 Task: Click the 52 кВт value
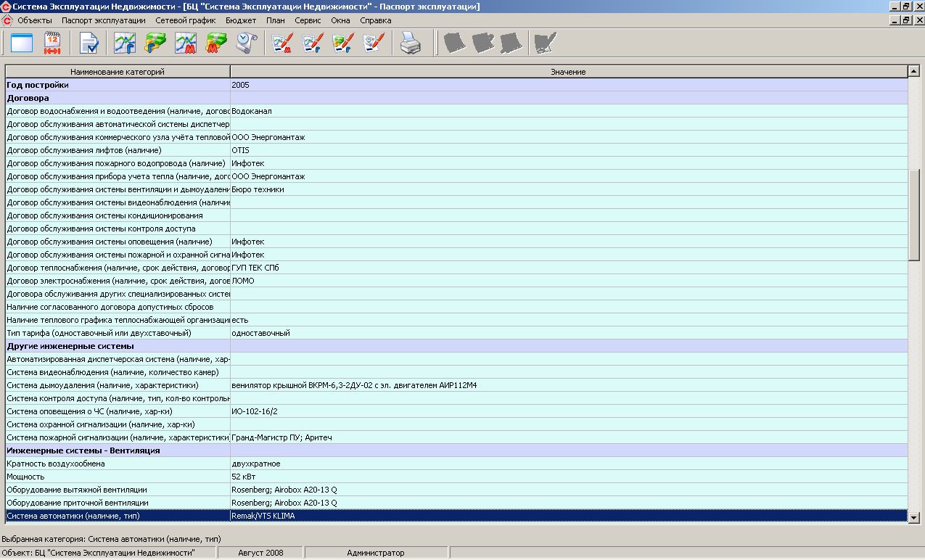244,477
